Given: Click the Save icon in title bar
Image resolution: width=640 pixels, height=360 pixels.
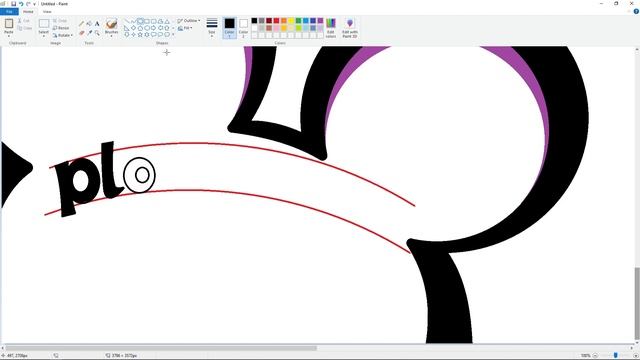Looking at the screenshot, I should (13, 4).
